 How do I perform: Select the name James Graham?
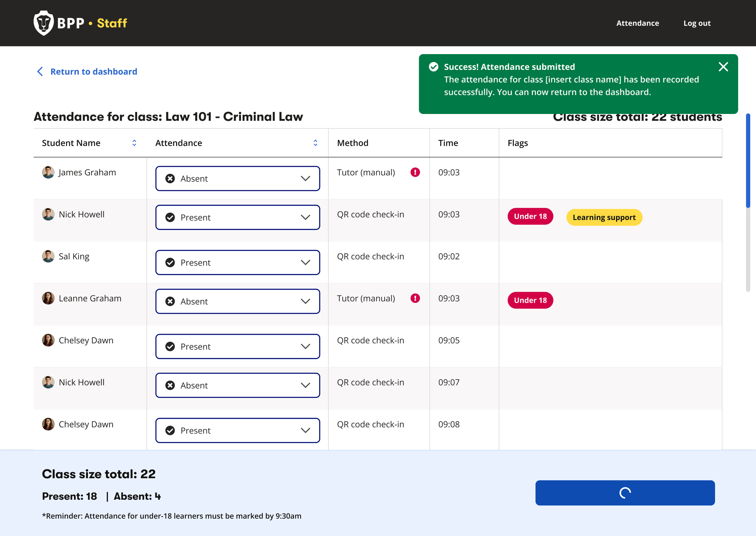click(87, 172)
